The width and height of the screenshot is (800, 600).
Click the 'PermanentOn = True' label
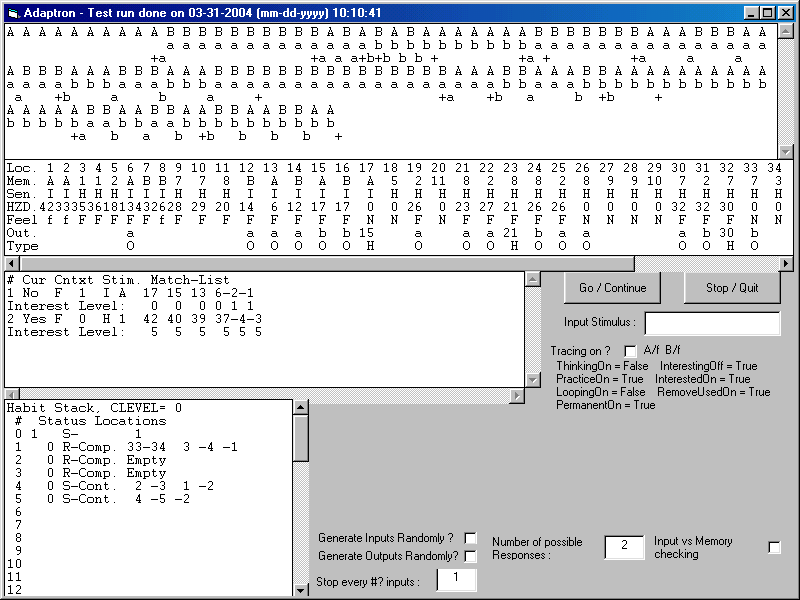click(x=606, y=405)
